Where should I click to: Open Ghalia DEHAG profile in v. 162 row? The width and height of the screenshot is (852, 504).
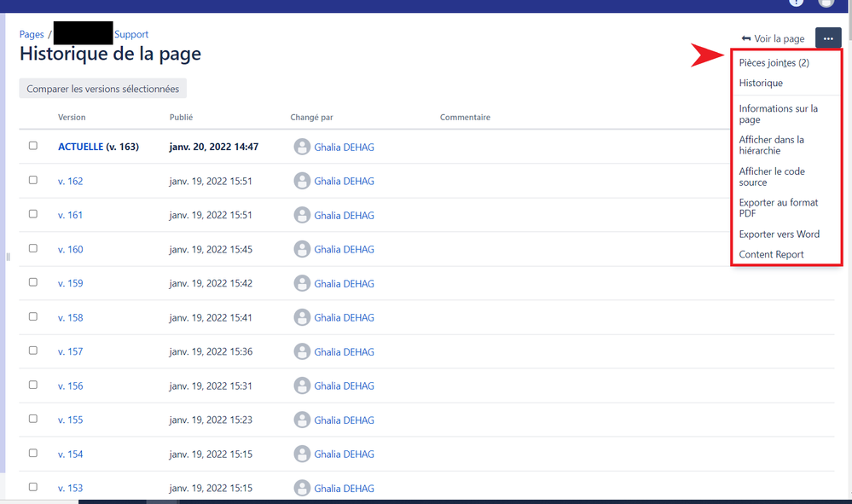(x=344, y=182)
